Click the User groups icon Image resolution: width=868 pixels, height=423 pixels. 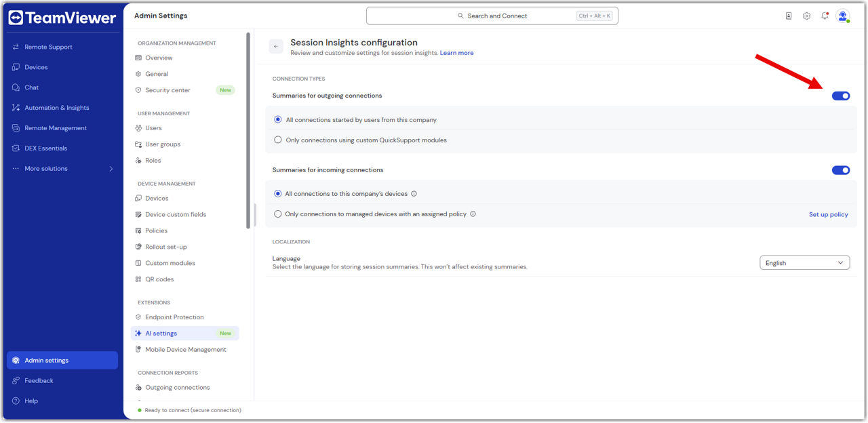point(138,144)
